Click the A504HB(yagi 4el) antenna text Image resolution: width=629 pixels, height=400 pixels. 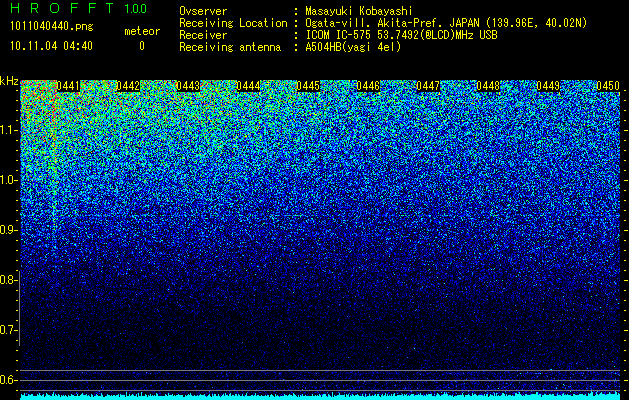point(353,47)
